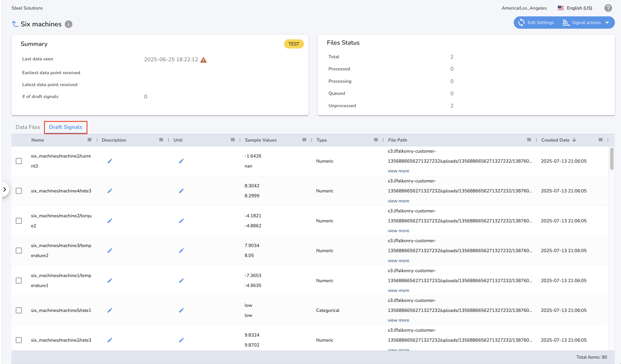Edit unit for six_machines/machine3/temperature2
Screen dimensions: 621x364
[181, 250]
